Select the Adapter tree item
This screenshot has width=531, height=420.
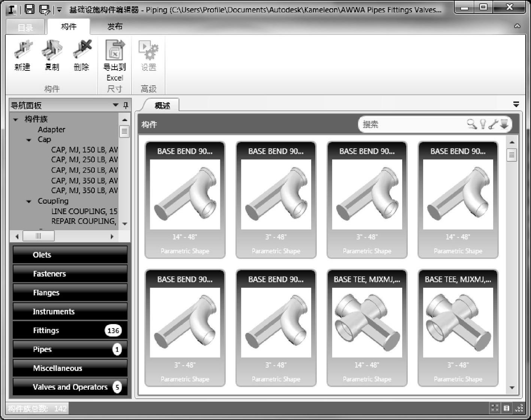pos(51,130)
